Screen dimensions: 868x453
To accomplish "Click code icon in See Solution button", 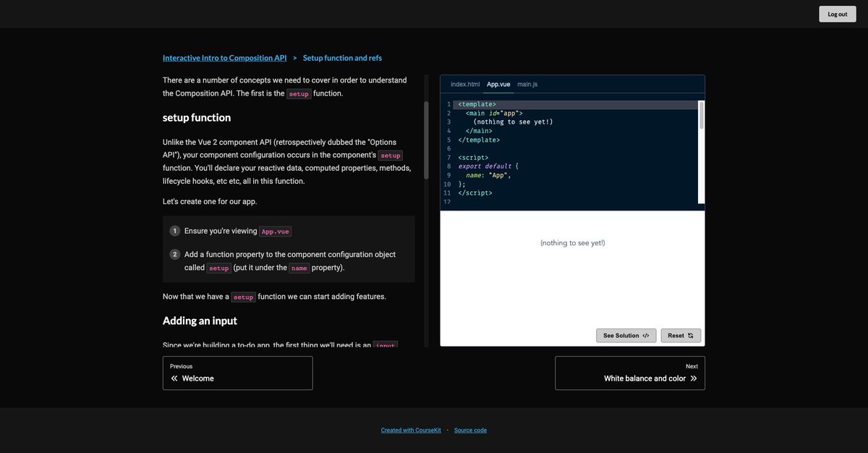I will (x=646, y=336).
